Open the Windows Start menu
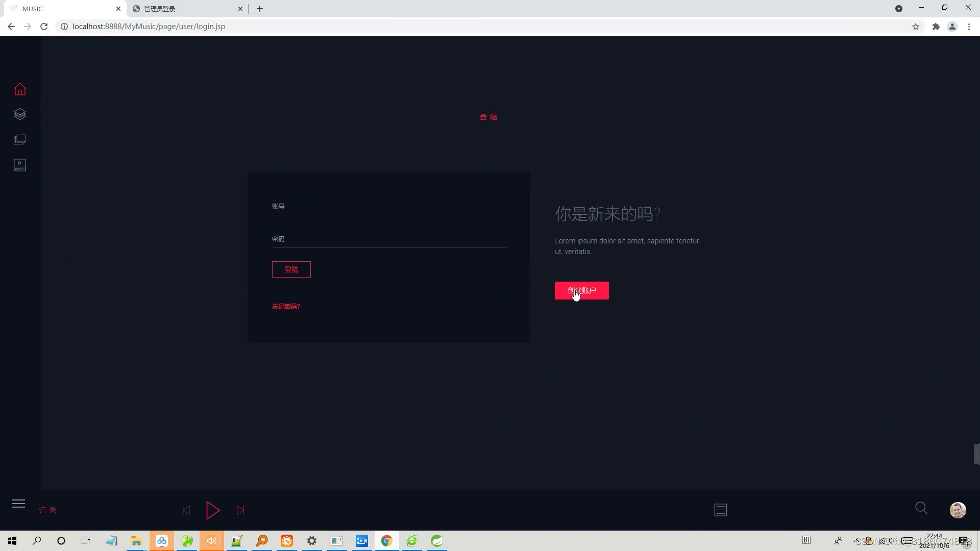 click(12, 541)
